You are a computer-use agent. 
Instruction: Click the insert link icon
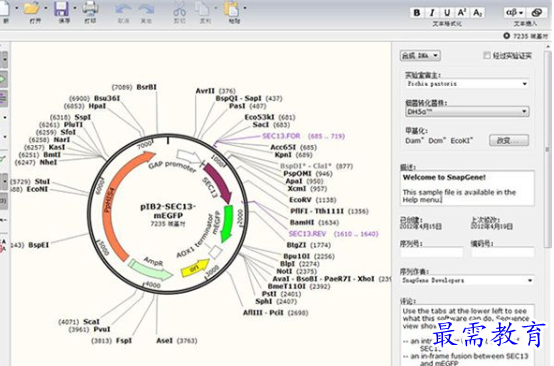[537, 13]
